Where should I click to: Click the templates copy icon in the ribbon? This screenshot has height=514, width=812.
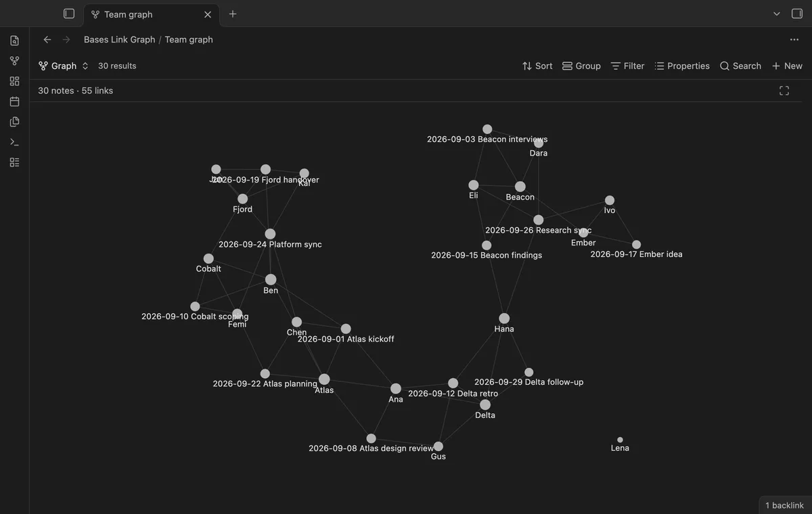[x=14, y=122]
